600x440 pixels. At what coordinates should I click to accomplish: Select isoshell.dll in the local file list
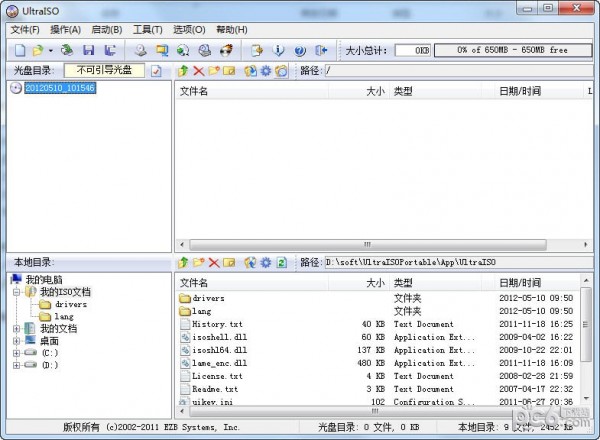[x=219, y=337]
